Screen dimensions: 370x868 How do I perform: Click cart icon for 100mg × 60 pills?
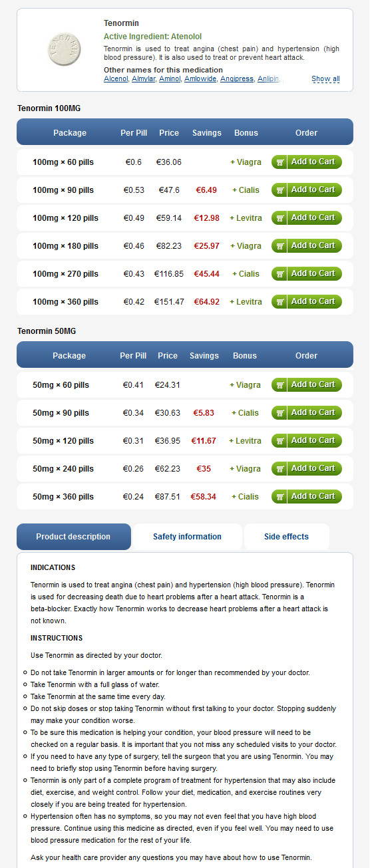(x=280, y=162)
